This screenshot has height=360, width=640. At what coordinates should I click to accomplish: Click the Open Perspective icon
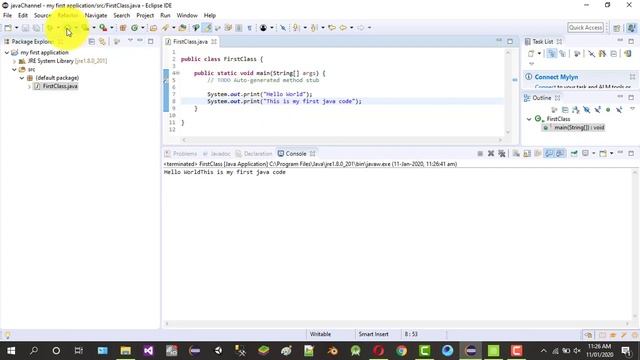(x=617, y=28)
